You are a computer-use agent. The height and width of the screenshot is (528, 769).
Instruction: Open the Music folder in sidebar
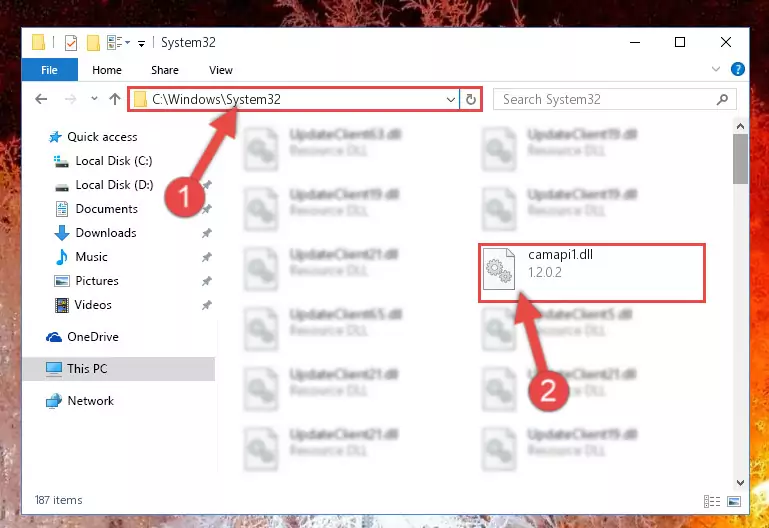[x=91, y=257]
